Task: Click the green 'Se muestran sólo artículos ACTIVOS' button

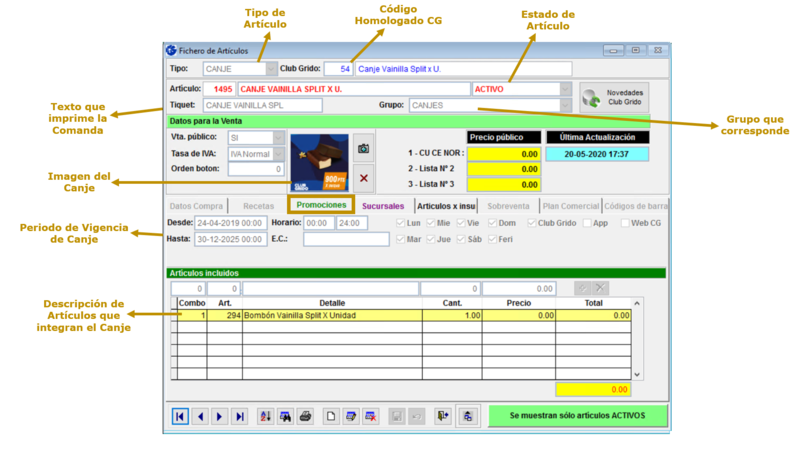Action: (576, 416)
